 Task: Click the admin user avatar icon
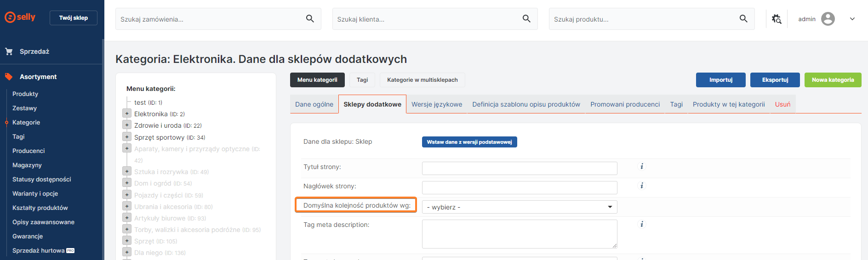[828, 19]
